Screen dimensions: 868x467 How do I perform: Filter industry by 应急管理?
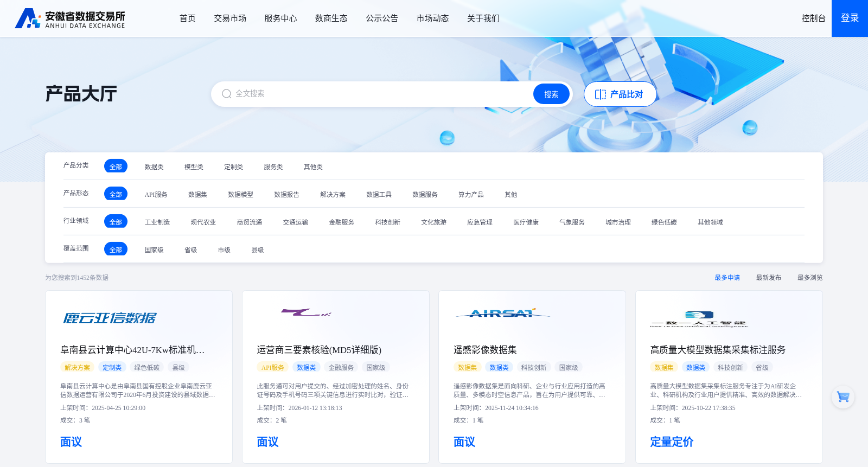(480, 222)
